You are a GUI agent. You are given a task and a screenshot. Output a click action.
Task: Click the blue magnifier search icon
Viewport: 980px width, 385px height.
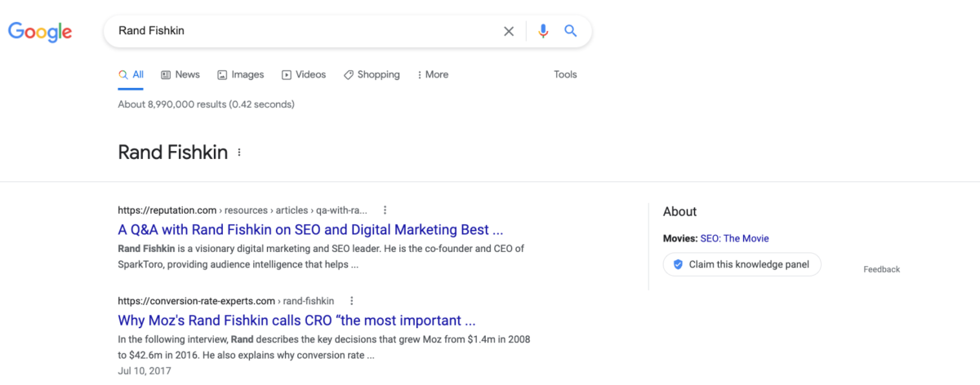click(x=571, y=31)
